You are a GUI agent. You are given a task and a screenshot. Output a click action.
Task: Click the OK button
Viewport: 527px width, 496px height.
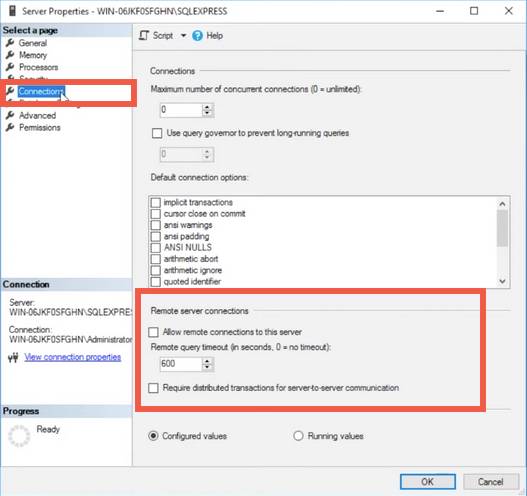[428, 482]
